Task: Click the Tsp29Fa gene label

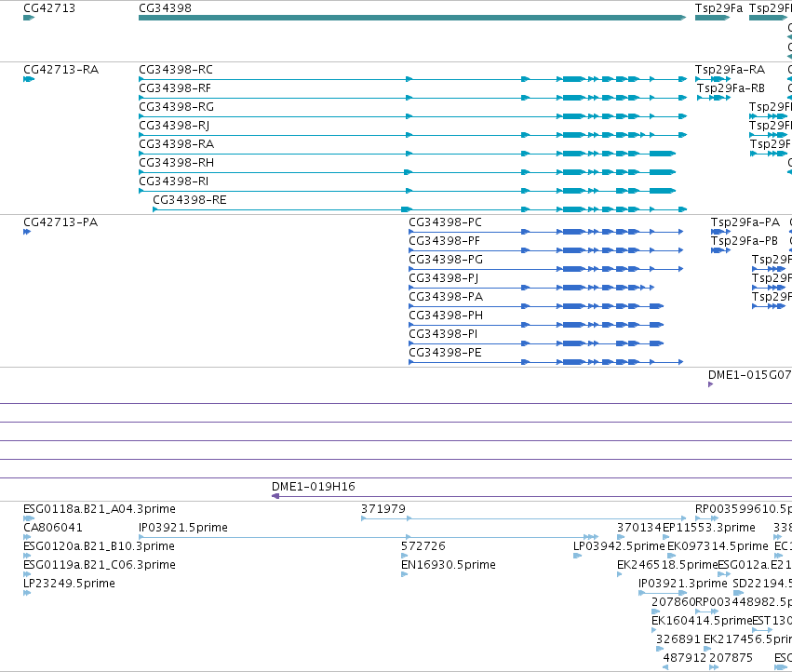Action: tap(718, 8)
